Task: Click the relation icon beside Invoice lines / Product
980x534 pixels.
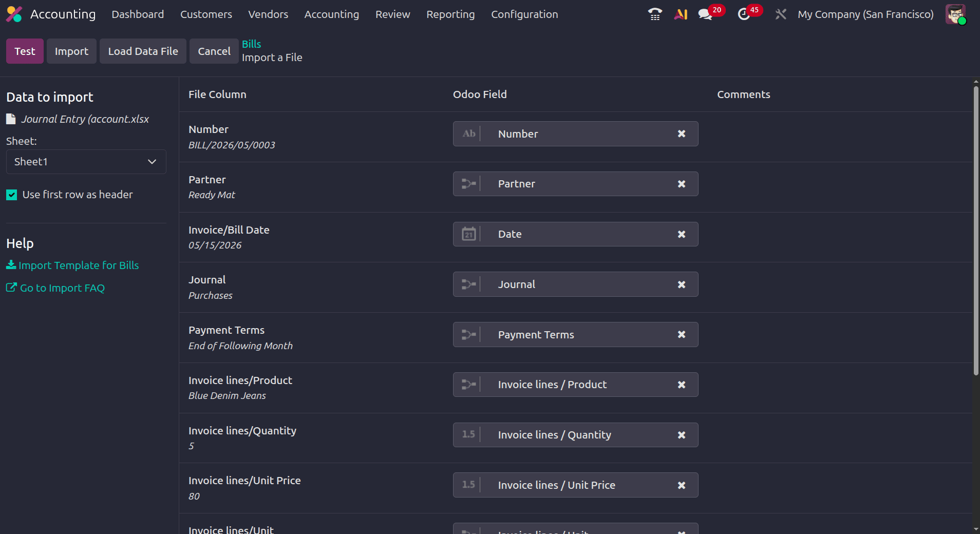Action: point(468,385)
